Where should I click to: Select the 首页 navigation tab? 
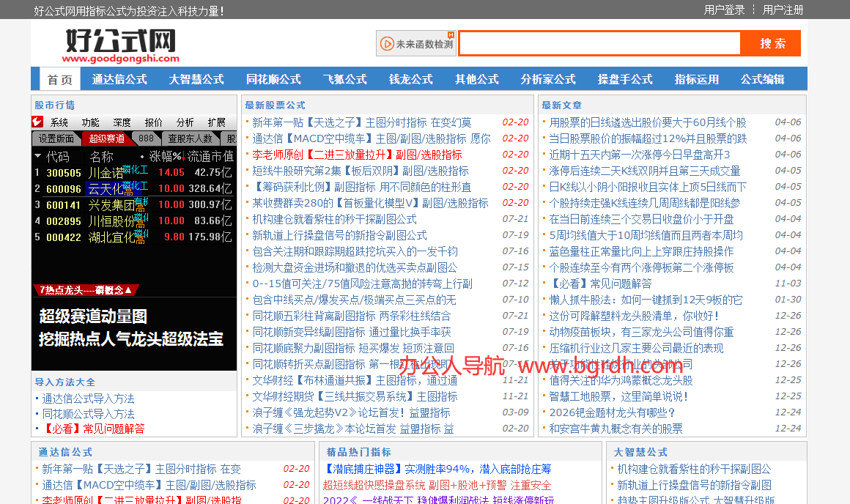[x=60, y=79]
